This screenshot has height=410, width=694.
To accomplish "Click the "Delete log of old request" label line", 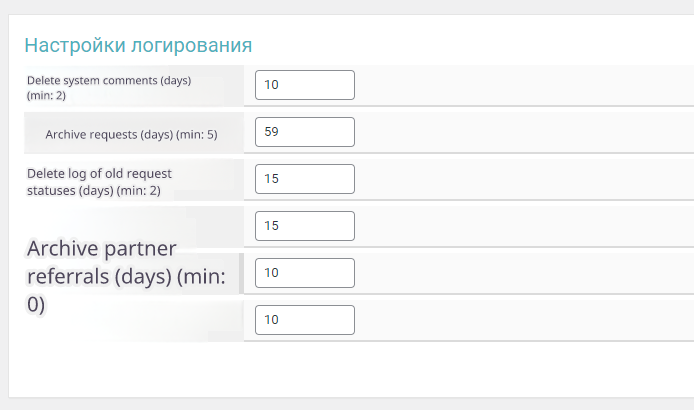I will tap(99, 173).
